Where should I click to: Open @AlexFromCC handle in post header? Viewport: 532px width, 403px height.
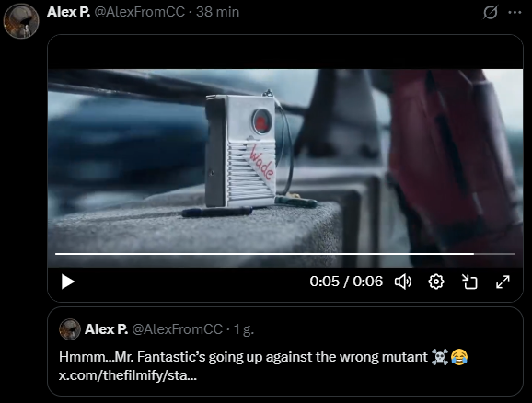140,12
